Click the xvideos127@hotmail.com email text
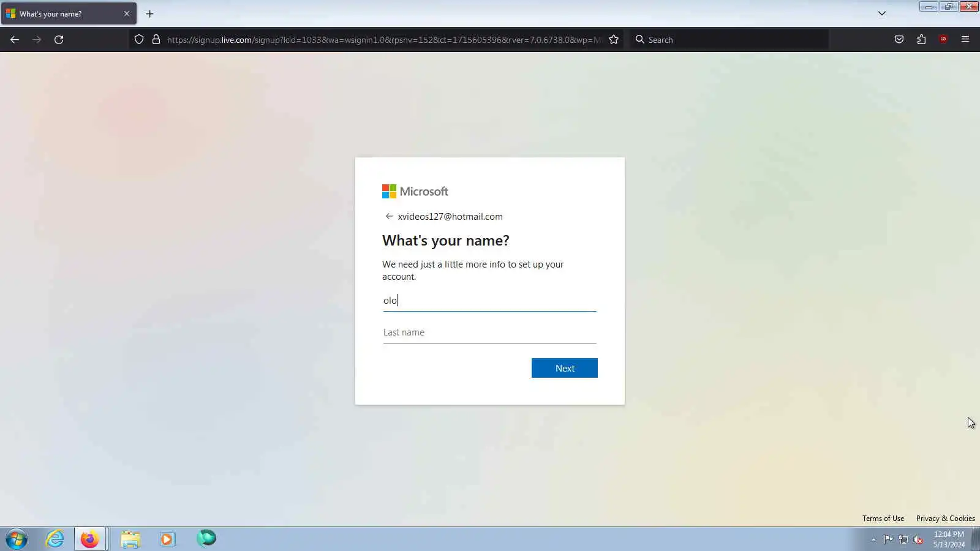Image resolution: width=980 pixels, height=551 pixels. click(450, 217)
